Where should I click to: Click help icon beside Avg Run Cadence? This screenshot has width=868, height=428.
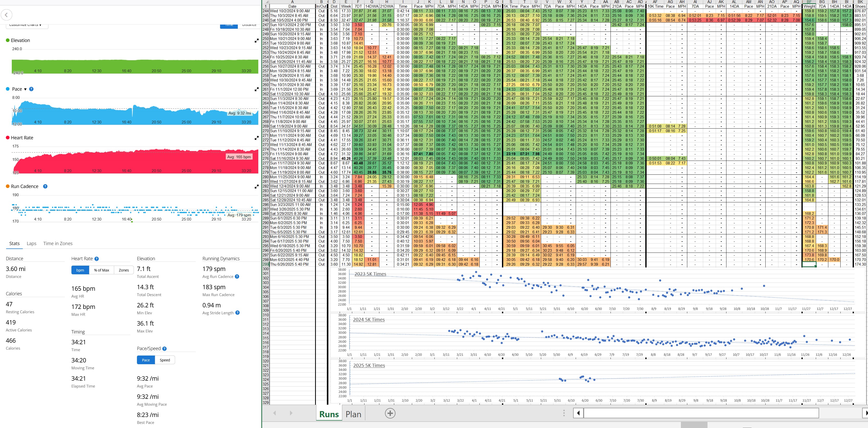(237, 277)
